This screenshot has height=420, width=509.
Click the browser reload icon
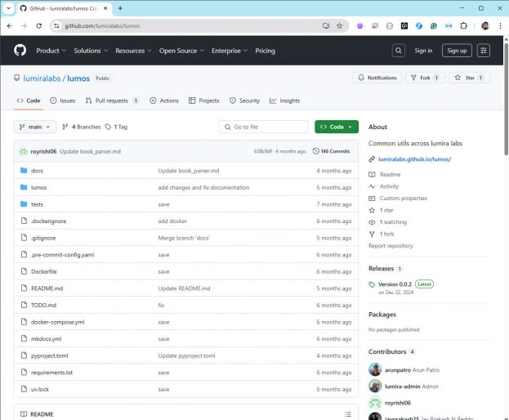point(38,25)
